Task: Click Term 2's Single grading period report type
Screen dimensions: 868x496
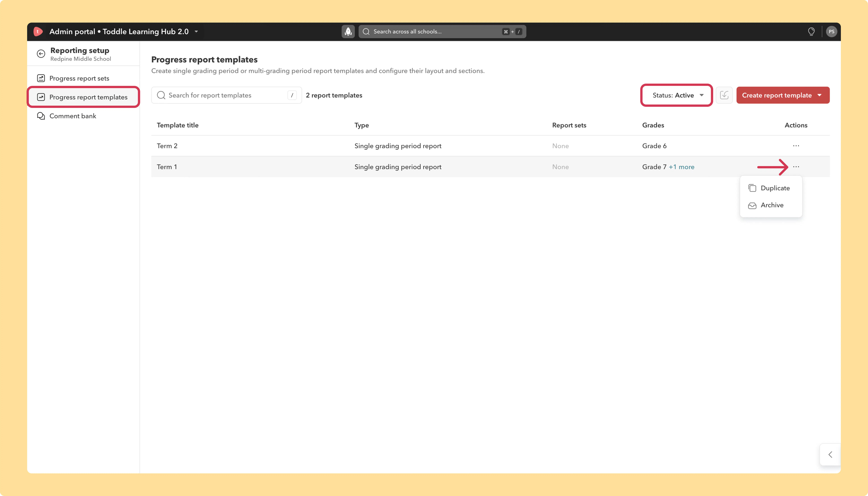Action: [x=398, y=146]
